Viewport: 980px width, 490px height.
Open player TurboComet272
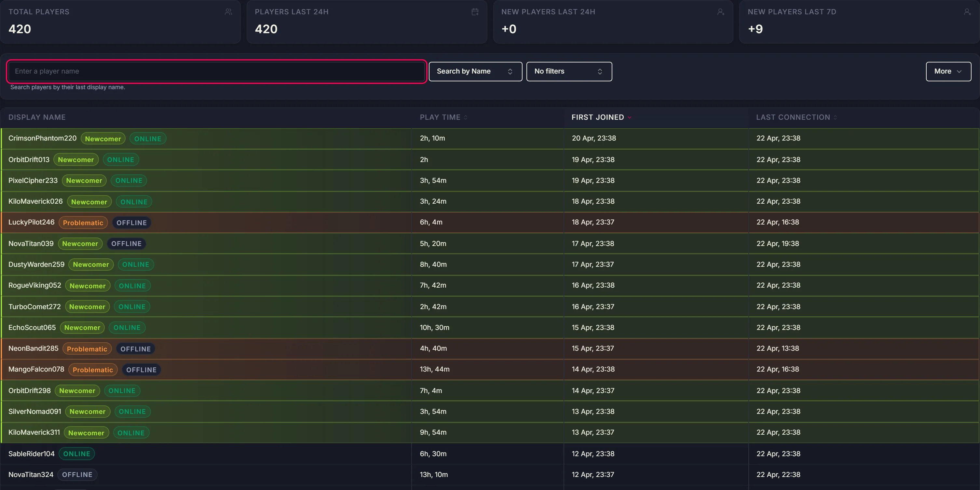tap(34, 306)
